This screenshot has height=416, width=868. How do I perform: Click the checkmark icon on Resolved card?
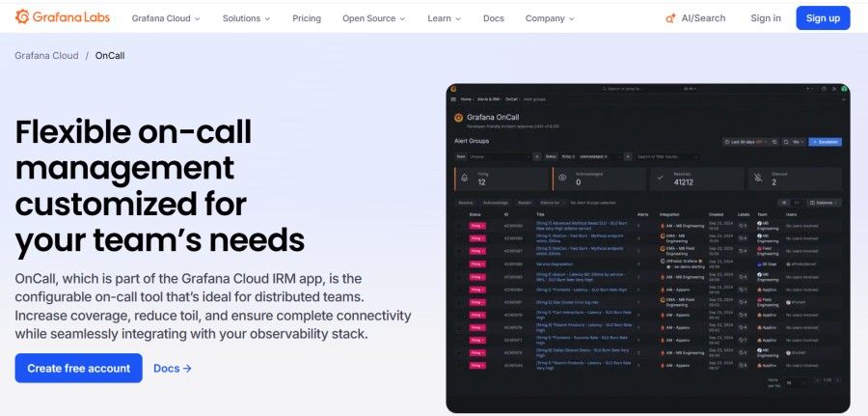pyautogui.click(x=660, y=178)
